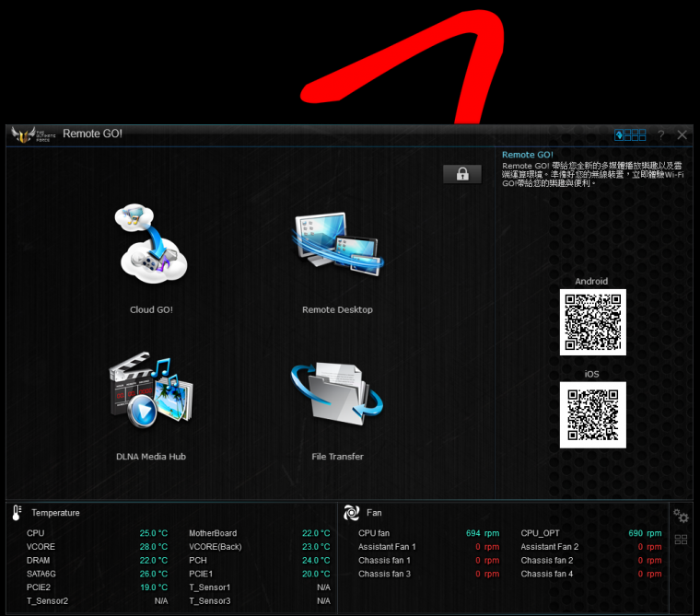700x616 pixels.
Task: Click the File Transfer text label
Action: [337, 457]
